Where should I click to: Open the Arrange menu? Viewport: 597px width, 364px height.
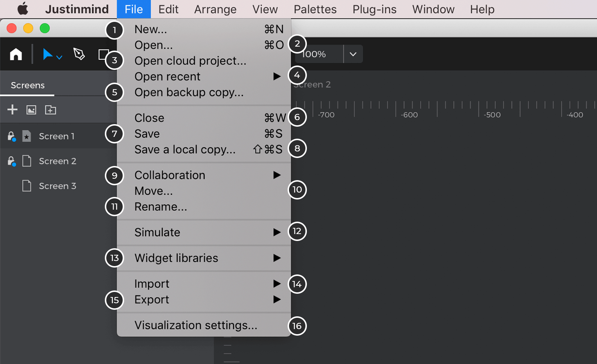(215, 9)
